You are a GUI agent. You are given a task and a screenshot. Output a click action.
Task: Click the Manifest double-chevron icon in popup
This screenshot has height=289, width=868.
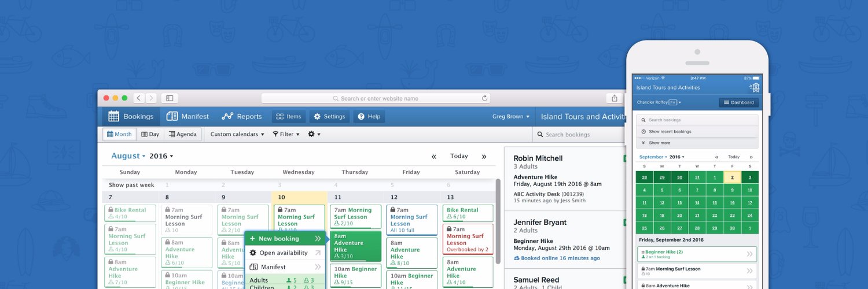[318, 267]
